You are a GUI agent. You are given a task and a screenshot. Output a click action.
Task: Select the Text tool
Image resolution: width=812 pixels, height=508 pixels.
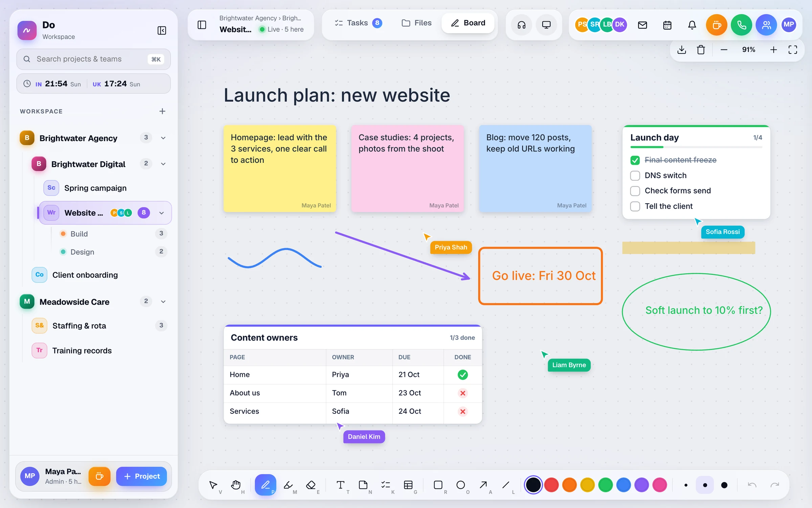pyautogui.click(x=340, y=485)
